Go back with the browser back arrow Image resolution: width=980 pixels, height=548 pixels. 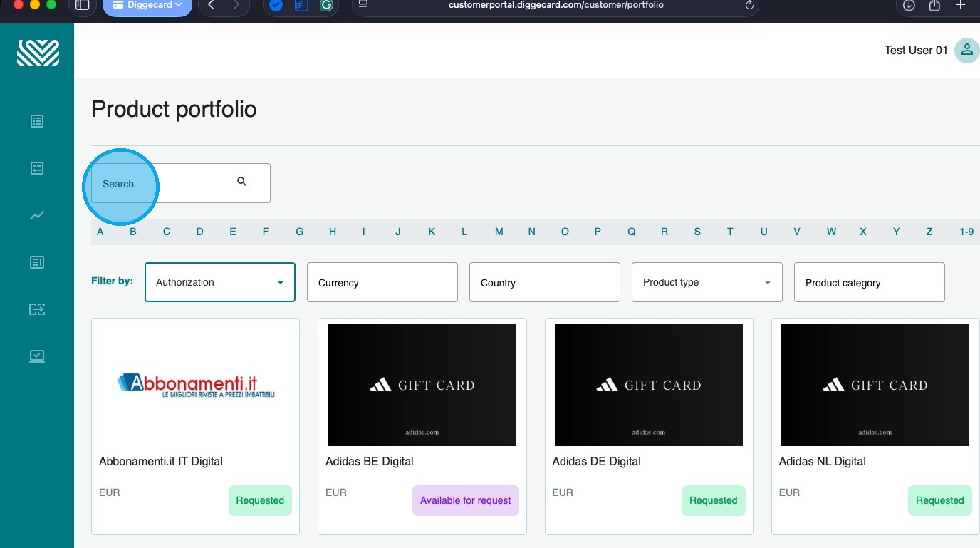click(211, 5)
